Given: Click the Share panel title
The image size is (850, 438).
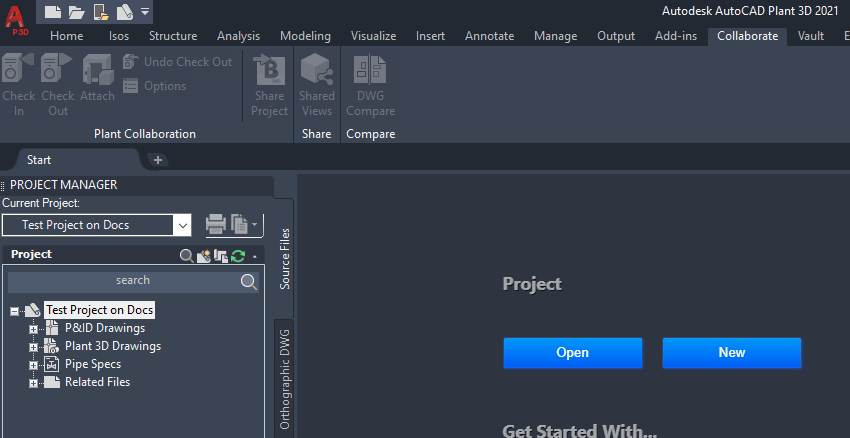Looking at the screenshot, I should (317, 134).
